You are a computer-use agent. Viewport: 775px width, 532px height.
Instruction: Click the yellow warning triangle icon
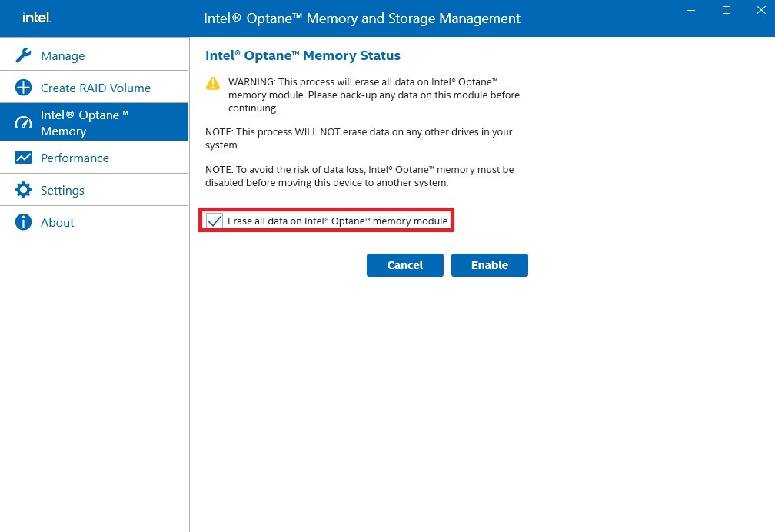click(x=212, y=83)
